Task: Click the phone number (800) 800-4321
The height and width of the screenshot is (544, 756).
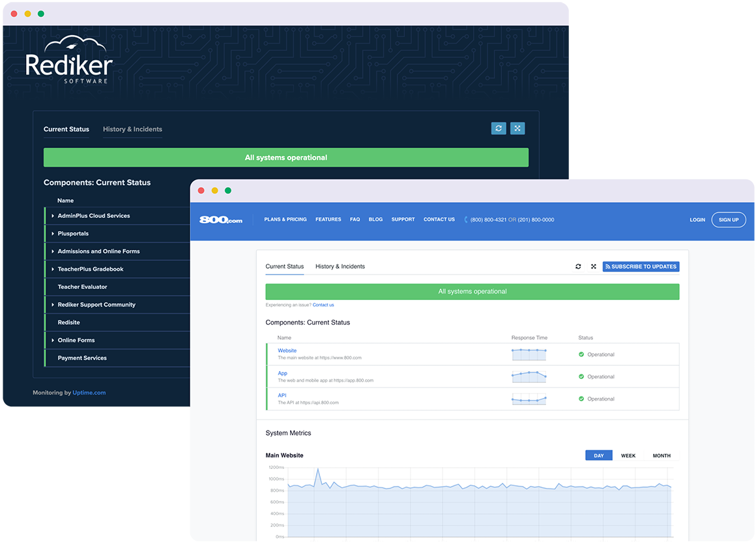Action: 488,220
